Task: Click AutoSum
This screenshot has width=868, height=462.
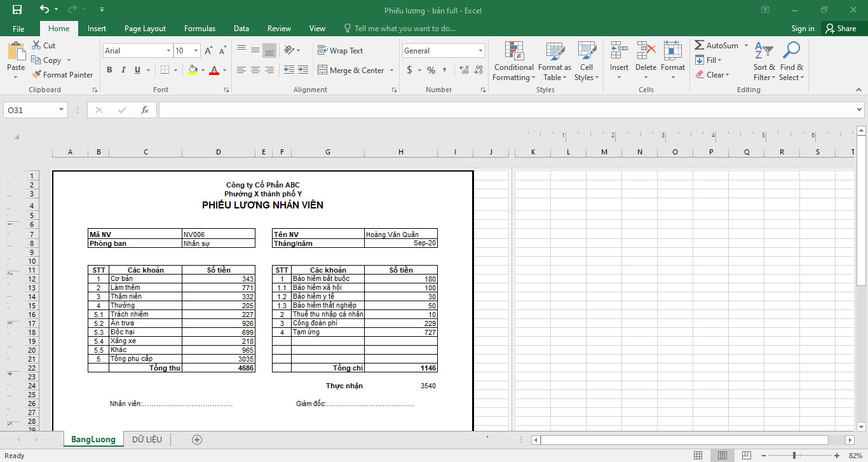Action: point(717,46)
